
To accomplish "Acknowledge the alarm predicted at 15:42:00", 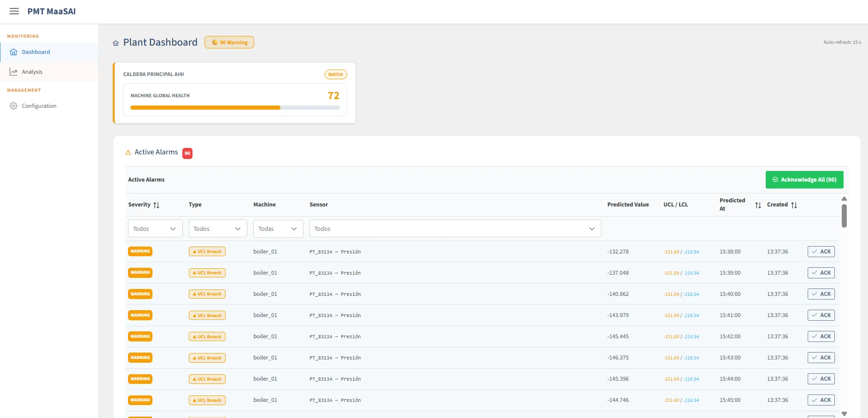I will [x=821, y=336].
